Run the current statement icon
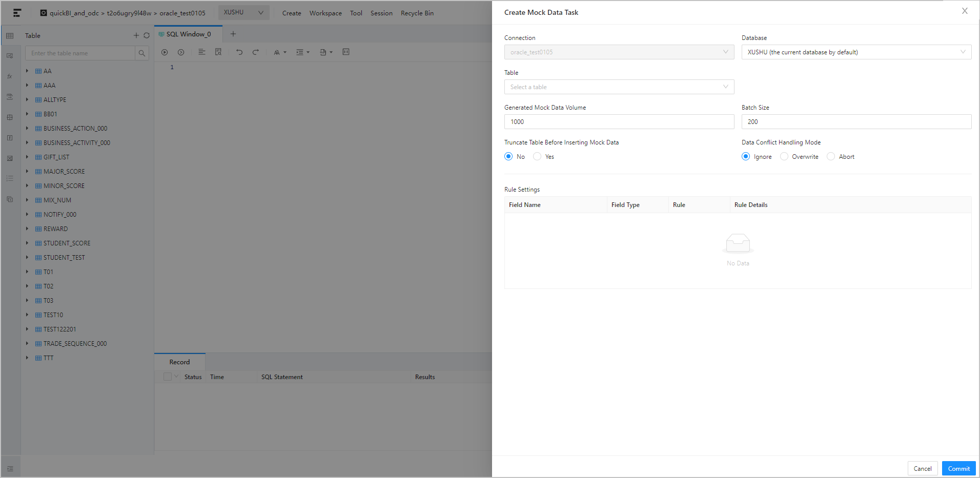This screenshot has height=478, width=980. click(181, 52)
